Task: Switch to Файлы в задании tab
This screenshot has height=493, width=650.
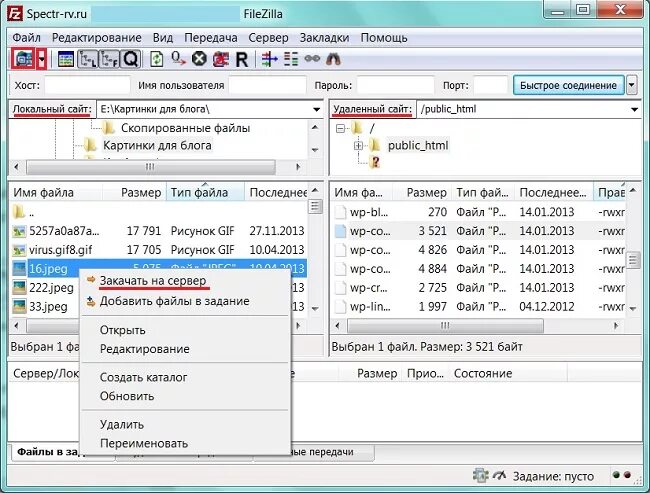Action: [x=46, y=452]
